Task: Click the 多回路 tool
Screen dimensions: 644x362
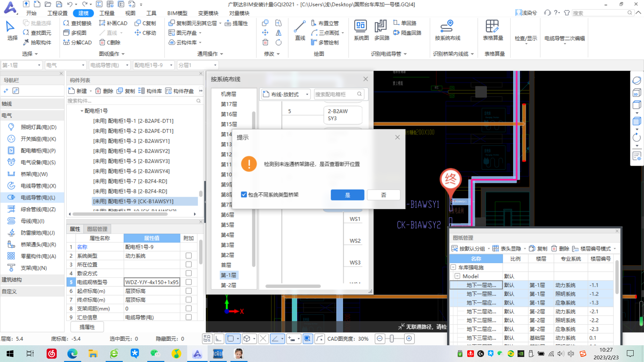Action: (382, 30)
